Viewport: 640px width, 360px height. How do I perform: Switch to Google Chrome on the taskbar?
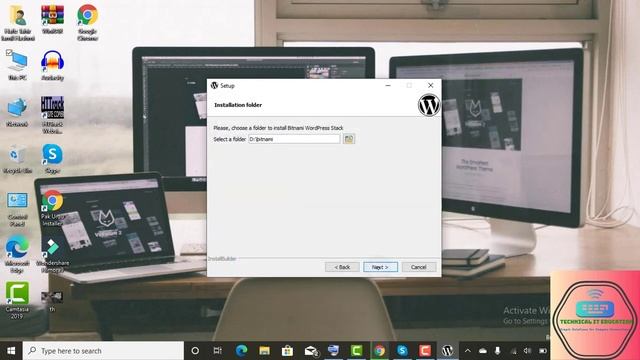[379, 351]
